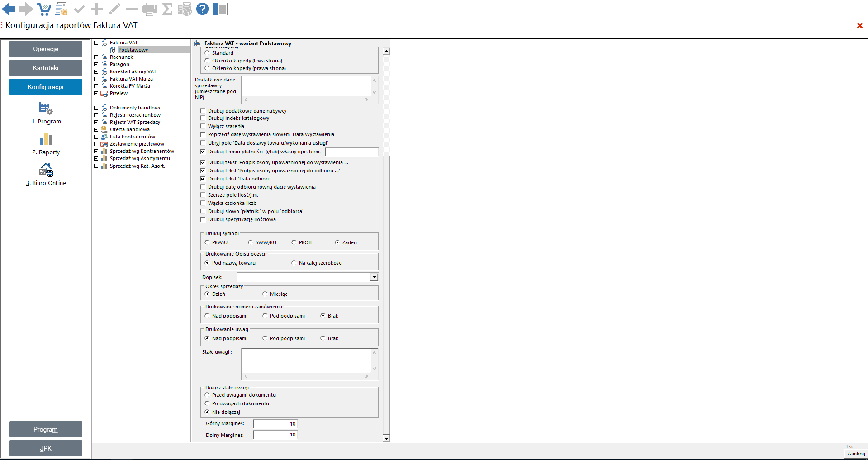Expand the Rachunek tree node
This screenshot has width=868, height=460.
tap(96, 57)
